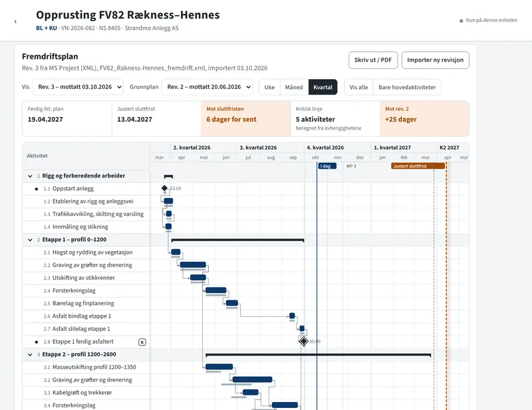Select Asfalt bindlag etappe 1 row
The height and width of the screenshot is (410, 532).
86,316
